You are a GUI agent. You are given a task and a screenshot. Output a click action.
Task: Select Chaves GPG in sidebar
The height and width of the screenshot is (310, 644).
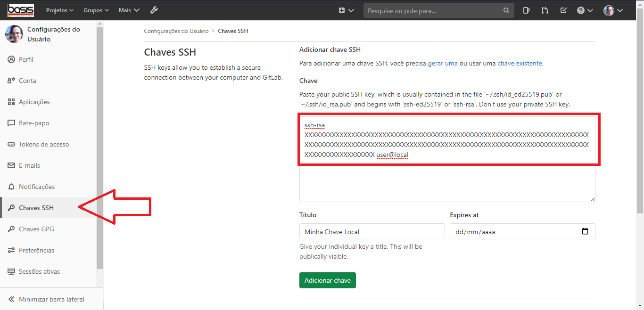(36, 229)
